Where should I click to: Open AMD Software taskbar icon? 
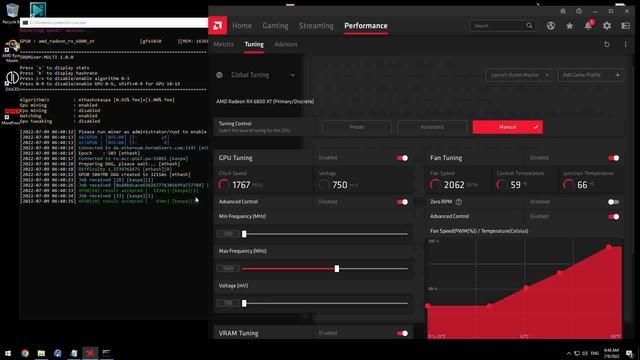tap(90, 353)
